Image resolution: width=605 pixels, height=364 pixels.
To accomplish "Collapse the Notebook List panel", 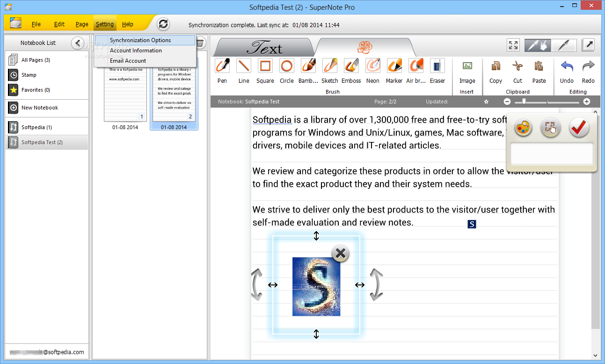I will [78, 43].
